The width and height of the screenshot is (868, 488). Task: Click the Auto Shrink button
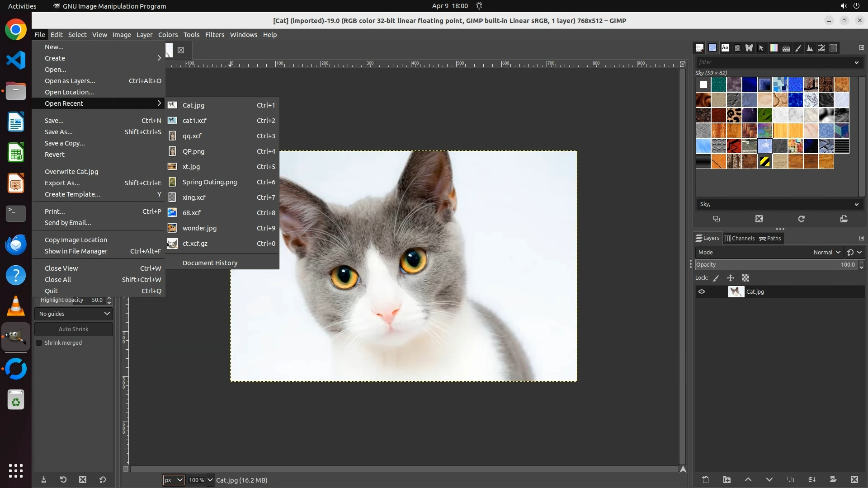[74, 329]
